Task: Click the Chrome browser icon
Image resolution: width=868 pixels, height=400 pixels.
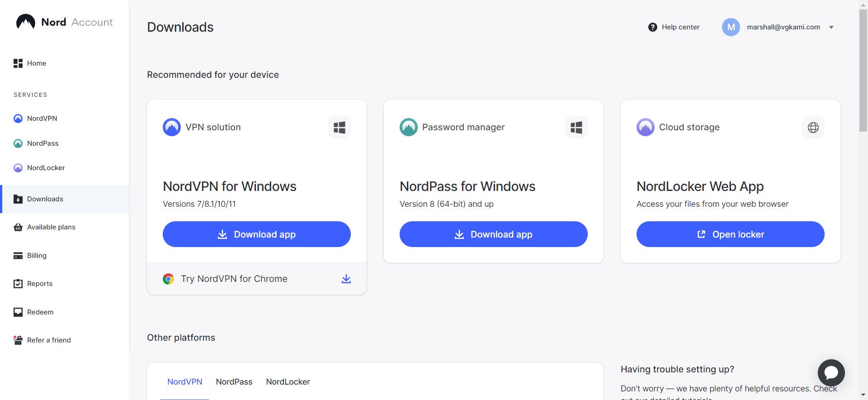Action: click(x=169, y=279)
